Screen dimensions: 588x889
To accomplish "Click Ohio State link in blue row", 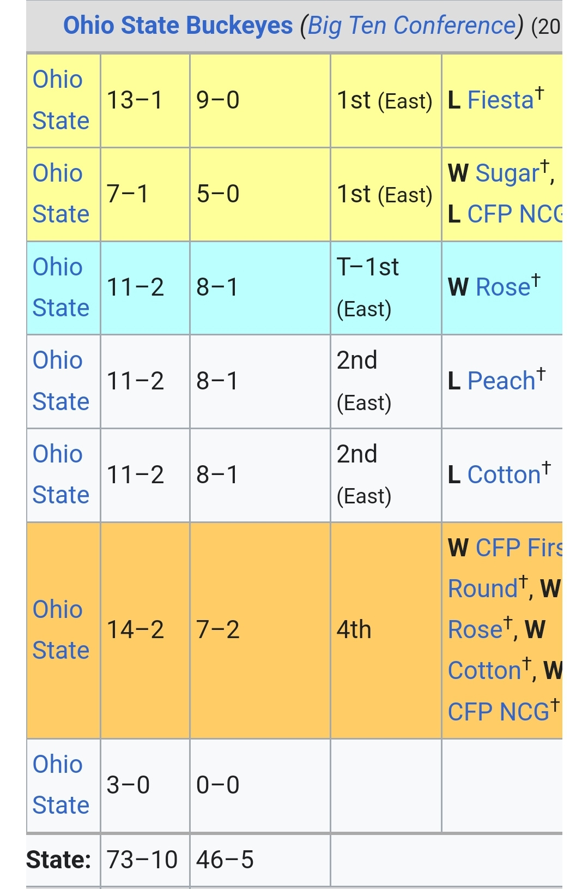I will coord(60,287).
